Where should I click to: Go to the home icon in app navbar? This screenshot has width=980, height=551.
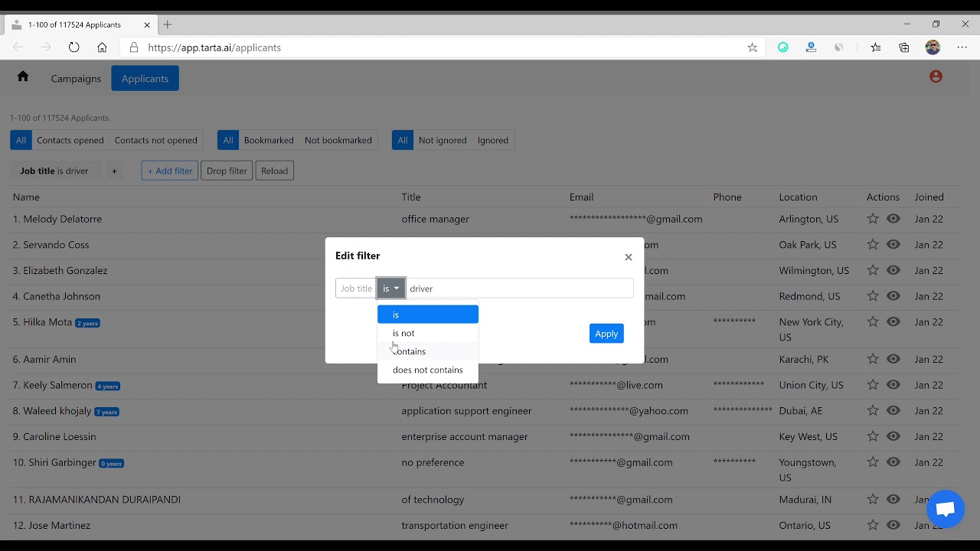23,76
